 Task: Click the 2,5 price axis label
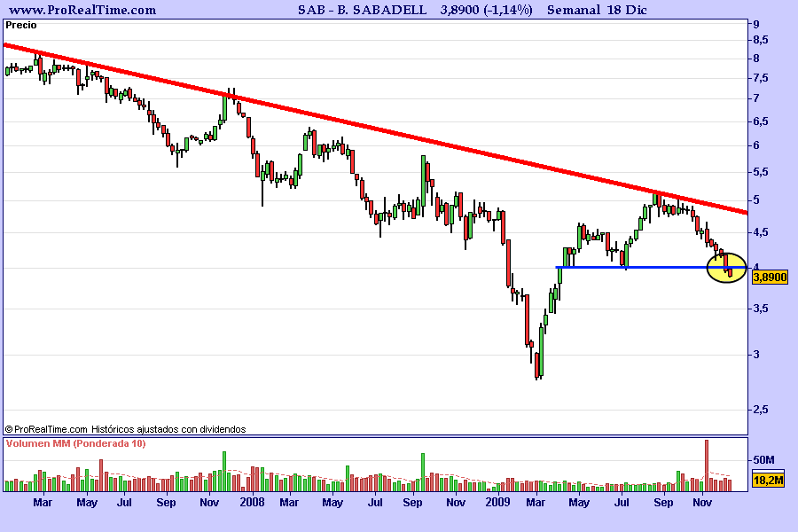tap(761, 410)
